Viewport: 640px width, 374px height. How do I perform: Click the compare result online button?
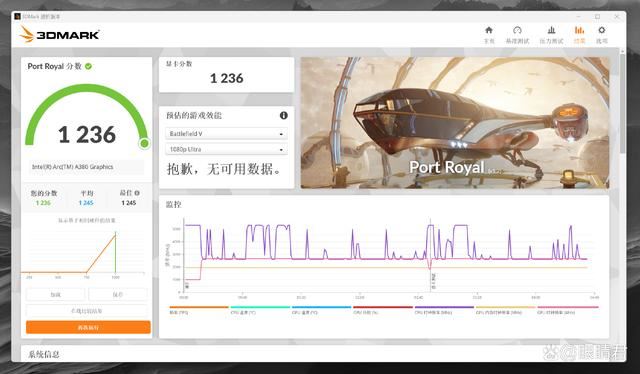(x=87, y=311)
